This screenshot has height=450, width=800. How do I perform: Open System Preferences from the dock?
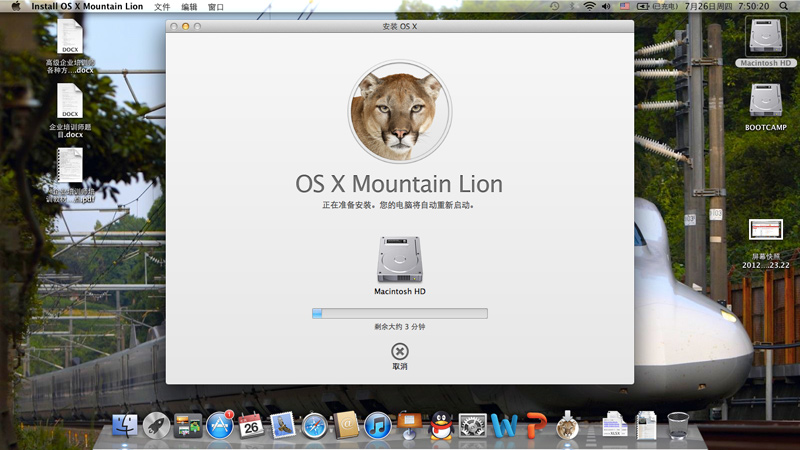pyautogui.click(x=472, y=426)
